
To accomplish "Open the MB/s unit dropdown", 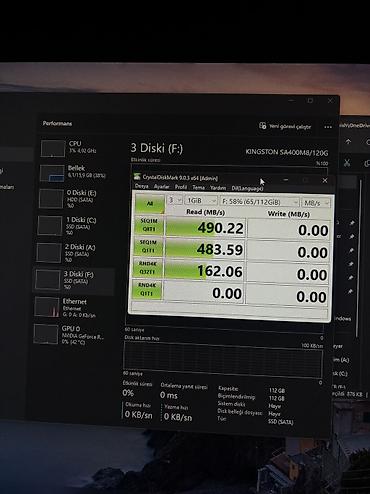I will coord(316,203).
